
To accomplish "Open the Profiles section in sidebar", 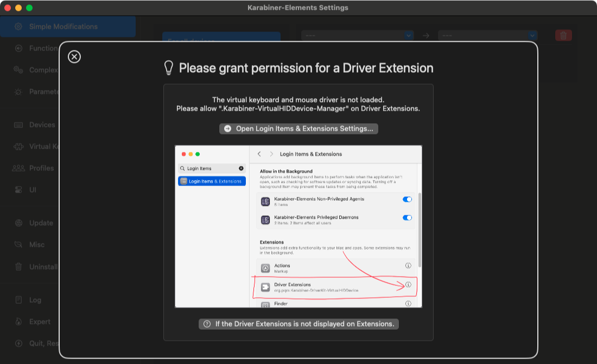I will point(34,168).
